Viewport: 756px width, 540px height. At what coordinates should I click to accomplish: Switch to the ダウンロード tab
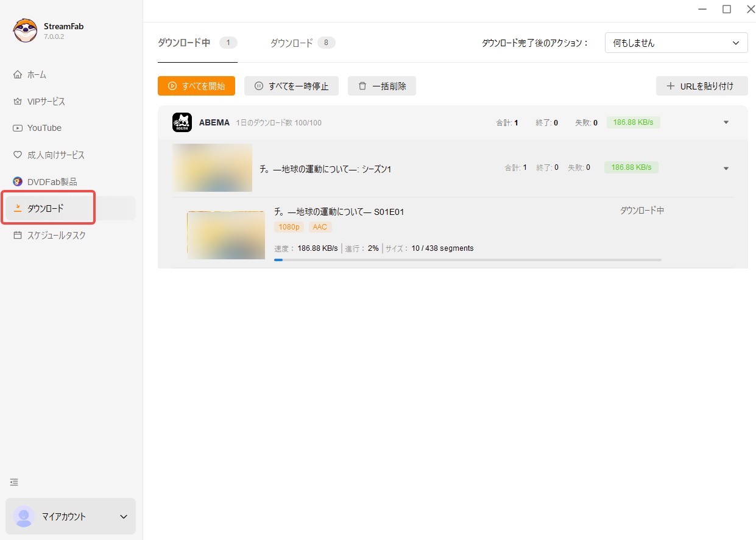pyautogui.click(x=292, y=43)
